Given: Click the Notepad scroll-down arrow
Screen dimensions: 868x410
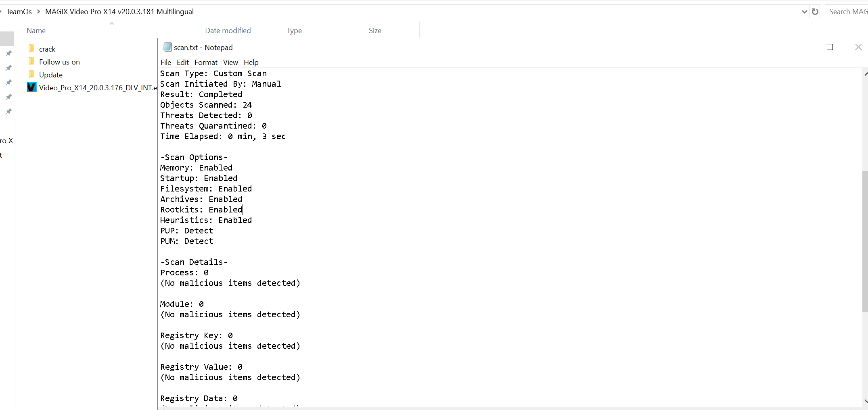Looking at the screenshot, I should click(x=865, y=401).
